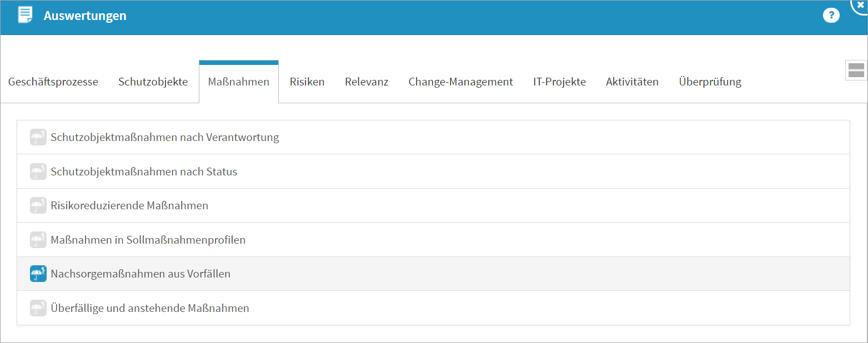This screenshot has height=343, width=868.
Task: Click the umbrella icon beside Schutzobjektmaßnahmen nach Status
Action: pyautogui.click(x=38, y=171)
